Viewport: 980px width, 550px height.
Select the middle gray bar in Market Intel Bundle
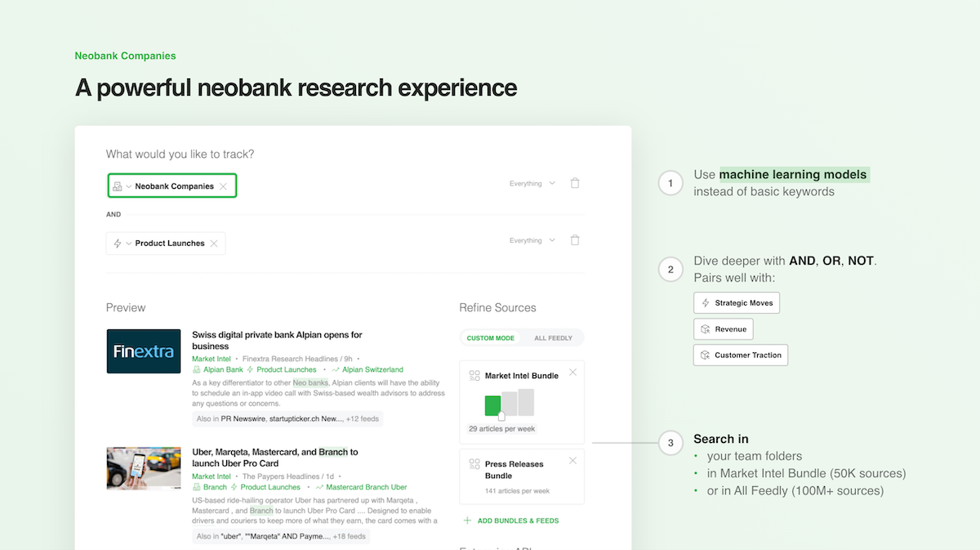pos(509,404)
